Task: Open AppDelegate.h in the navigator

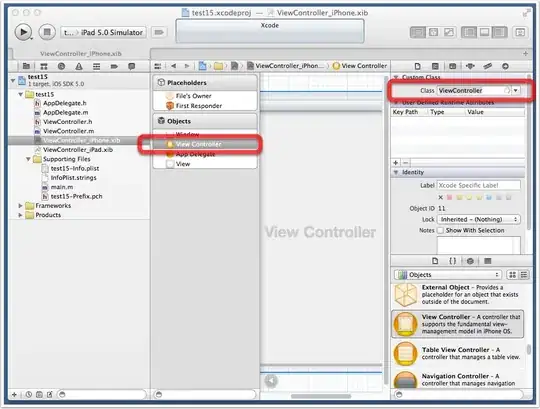Action: 64,103
